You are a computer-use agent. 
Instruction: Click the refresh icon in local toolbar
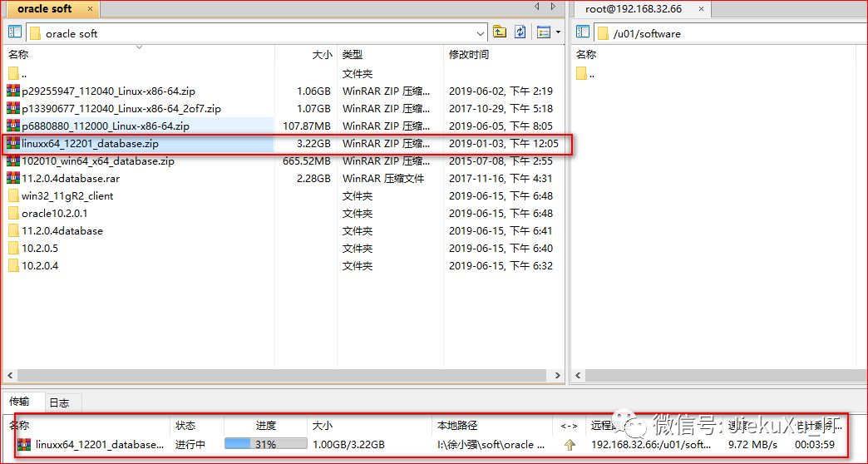520,32
